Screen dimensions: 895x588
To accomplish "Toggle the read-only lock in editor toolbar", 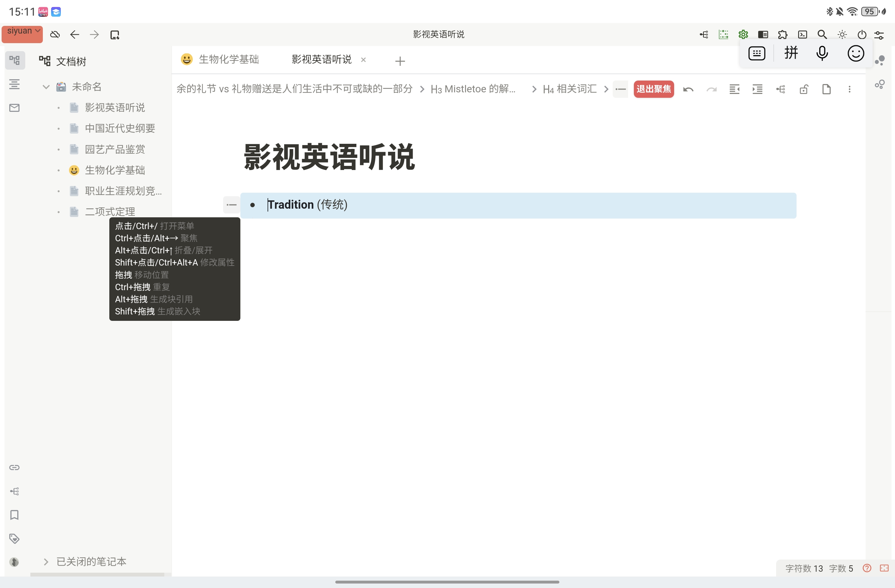I will click(804, 89).
